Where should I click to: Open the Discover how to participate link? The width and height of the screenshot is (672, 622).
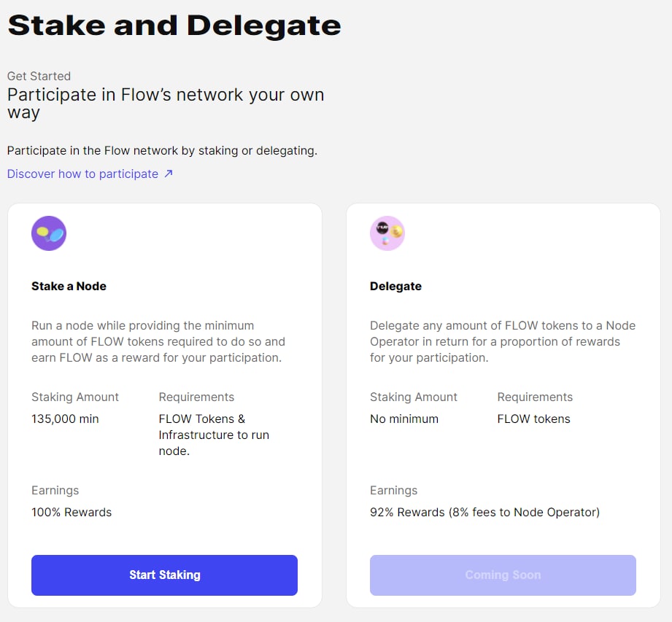[82, 174]
